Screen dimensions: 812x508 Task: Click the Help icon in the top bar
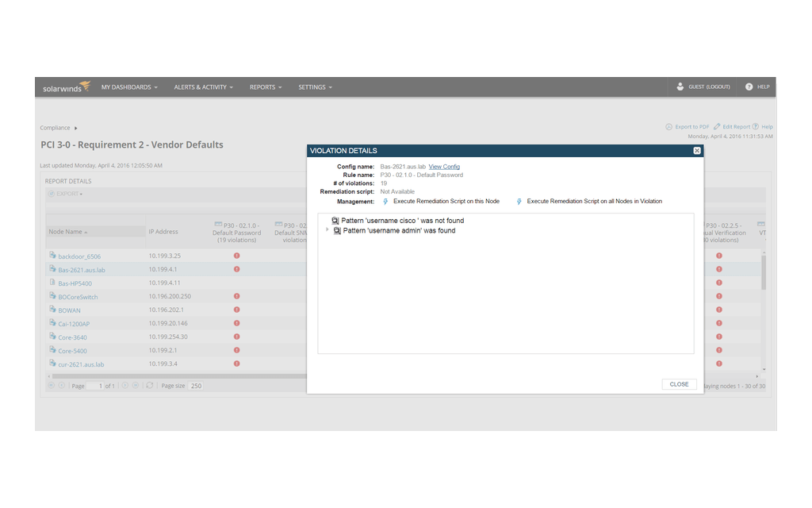click(747, 87)
